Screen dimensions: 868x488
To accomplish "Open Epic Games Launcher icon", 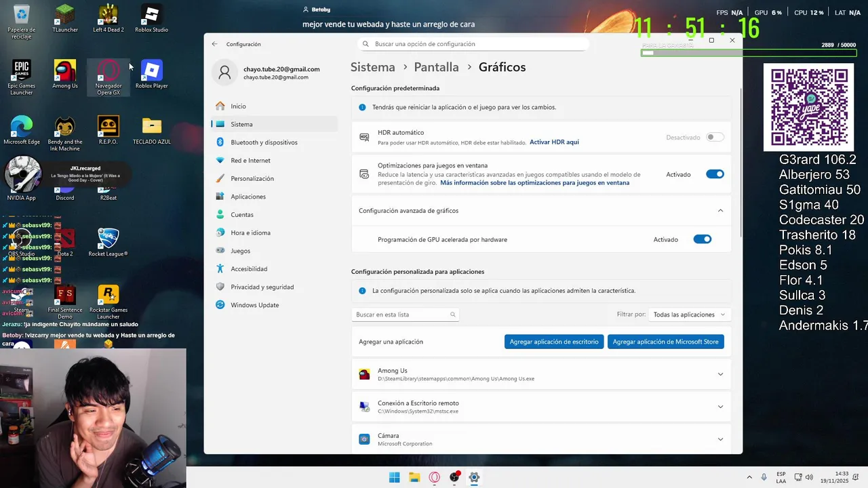I will pyautogui.click(x=22, y=77).
